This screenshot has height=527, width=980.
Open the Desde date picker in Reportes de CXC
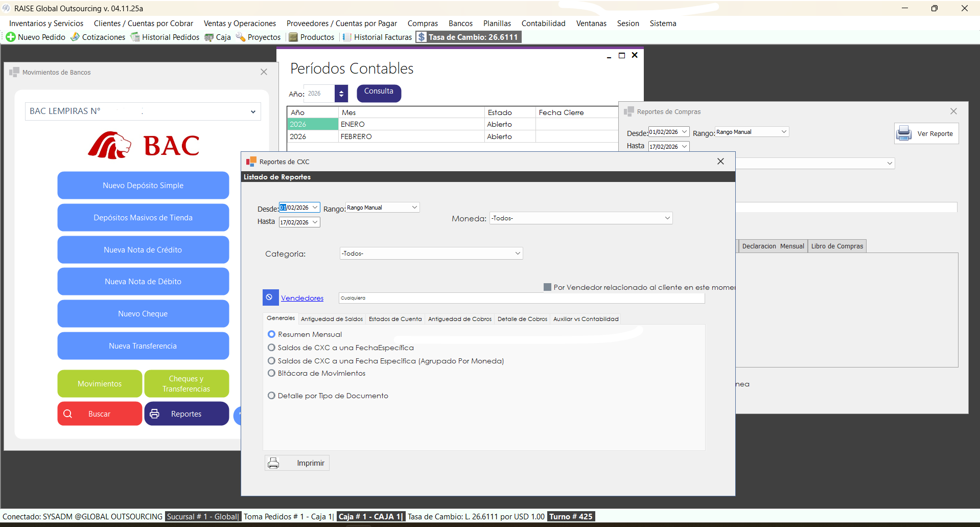coord(315,208)
